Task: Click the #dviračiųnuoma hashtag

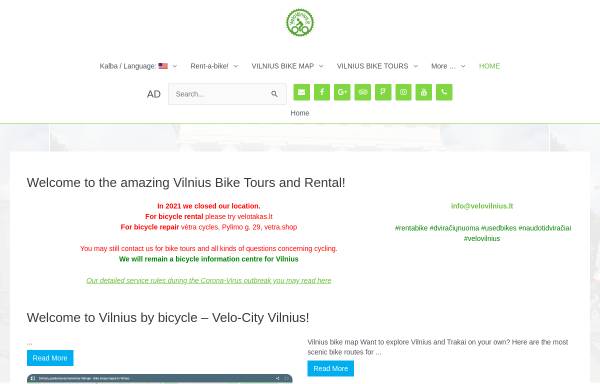Action: [454, 228]
